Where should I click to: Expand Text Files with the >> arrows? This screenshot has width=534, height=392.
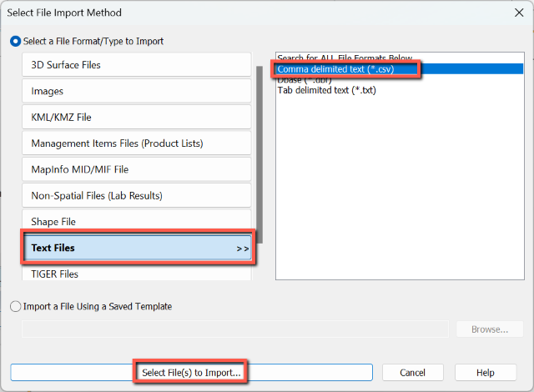[x=243, y=249]
